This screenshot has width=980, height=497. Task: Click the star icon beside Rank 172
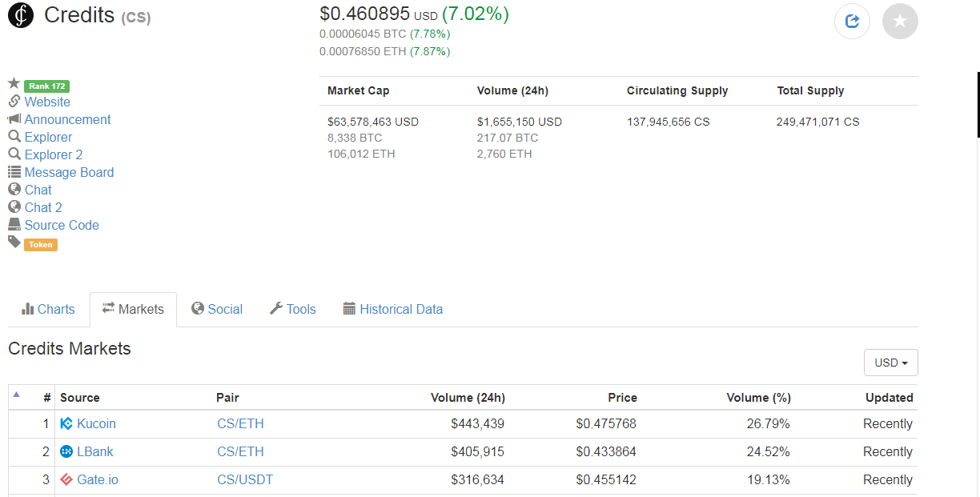click(14, 83)
